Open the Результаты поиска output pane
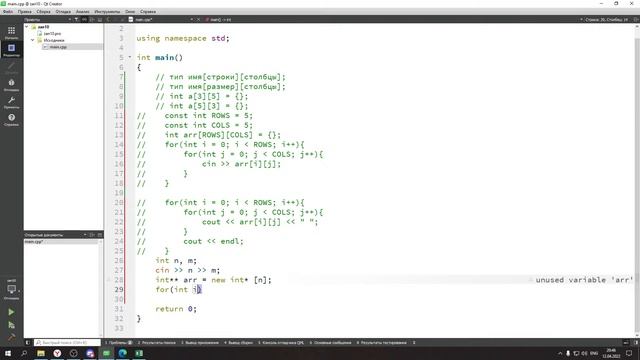This screenshot has width=640, height=360. pos(156,342)
